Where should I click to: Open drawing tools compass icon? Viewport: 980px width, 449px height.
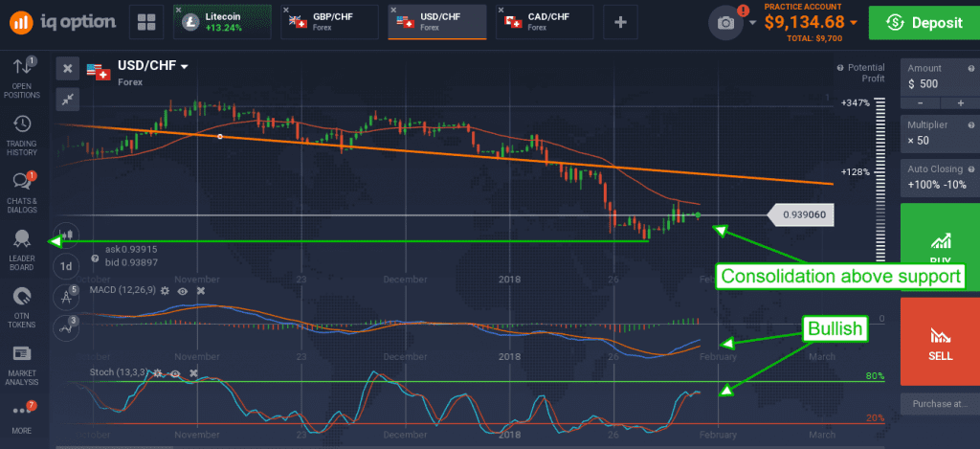pos(66,296)
